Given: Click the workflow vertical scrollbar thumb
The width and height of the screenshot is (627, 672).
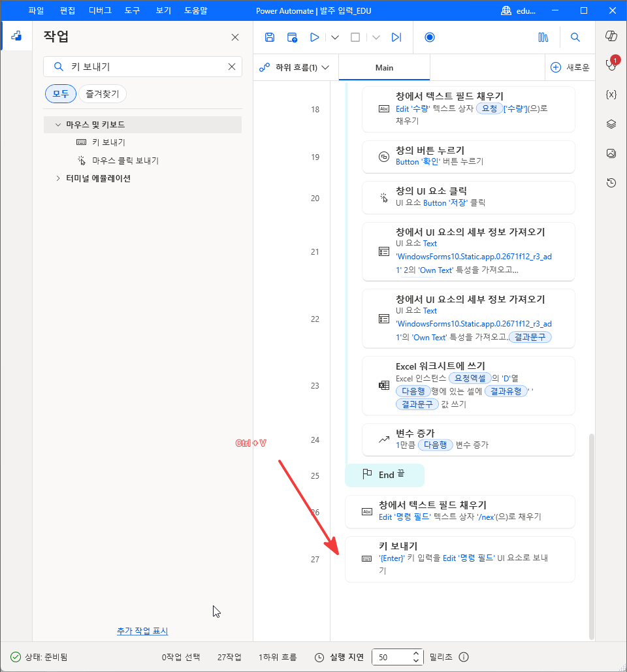Looking at the screenshot, I should tap(592, 536).
